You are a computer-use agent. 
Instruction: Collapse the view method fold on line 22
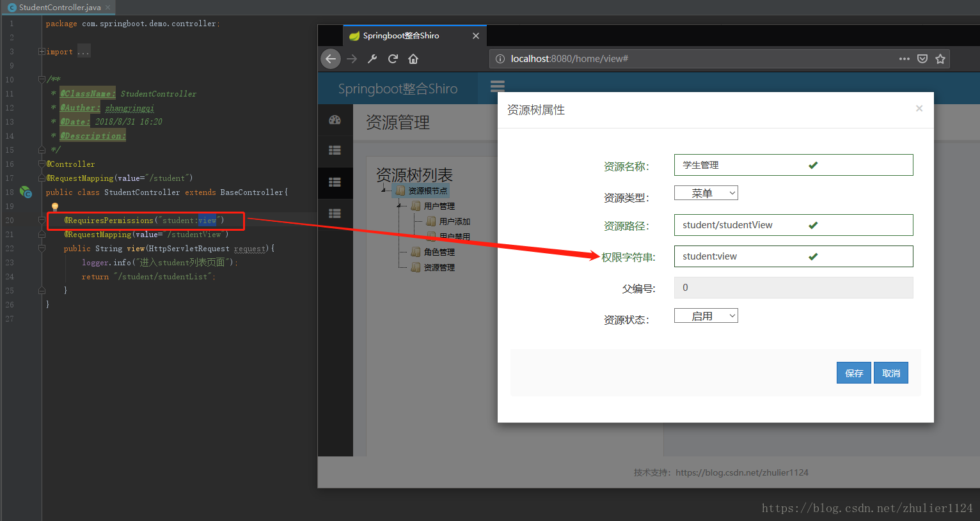click(42, 249)
